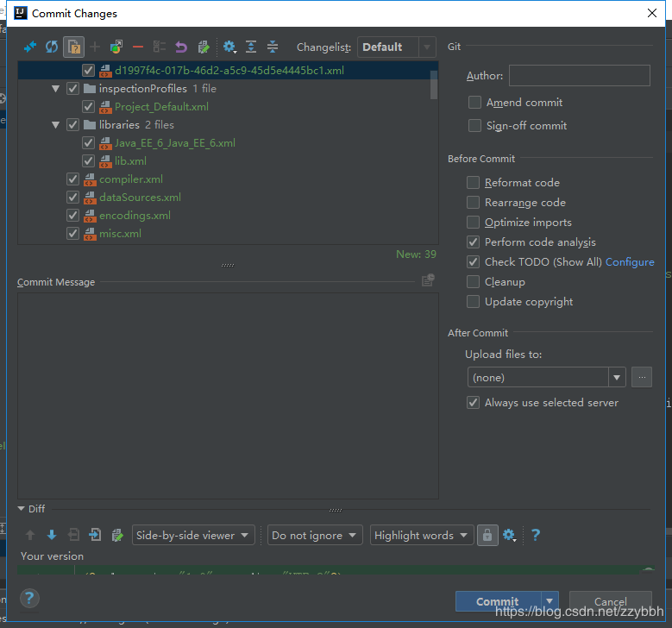Click the Show Diff arrows icon
The height and width of the screenshot is (628, 672).
click(x=30, y=47)
